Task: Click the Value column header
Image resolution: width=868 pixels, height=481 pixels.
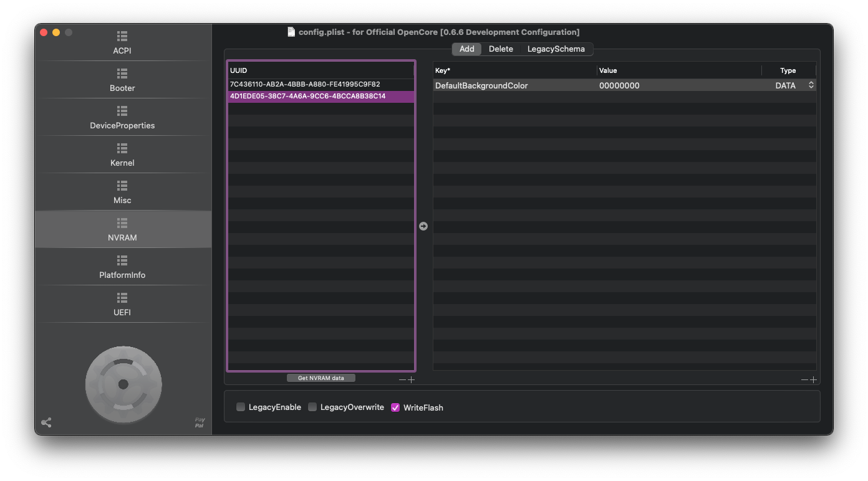Action: point(678,70)
